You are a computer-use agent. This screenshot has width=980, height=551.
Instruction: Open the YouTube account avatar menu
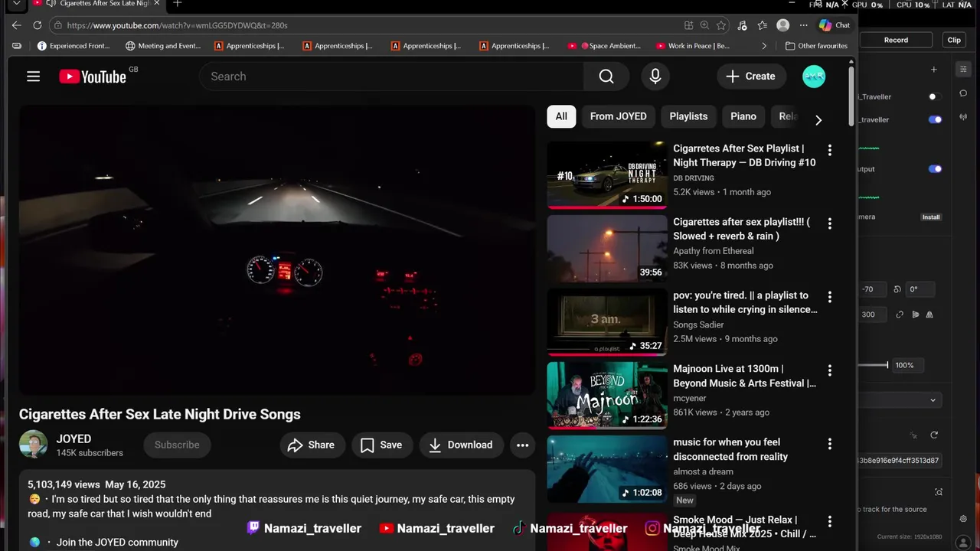point(814,77)
